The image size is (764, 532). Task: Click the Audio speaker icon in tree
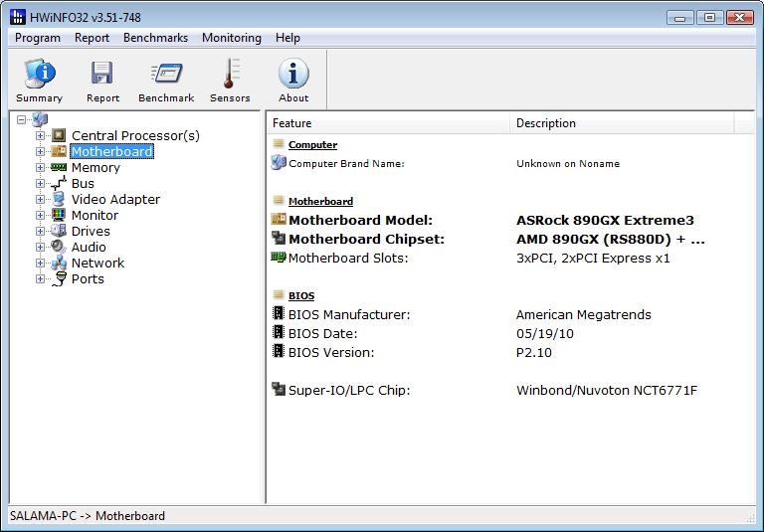(x=59, y=247)
